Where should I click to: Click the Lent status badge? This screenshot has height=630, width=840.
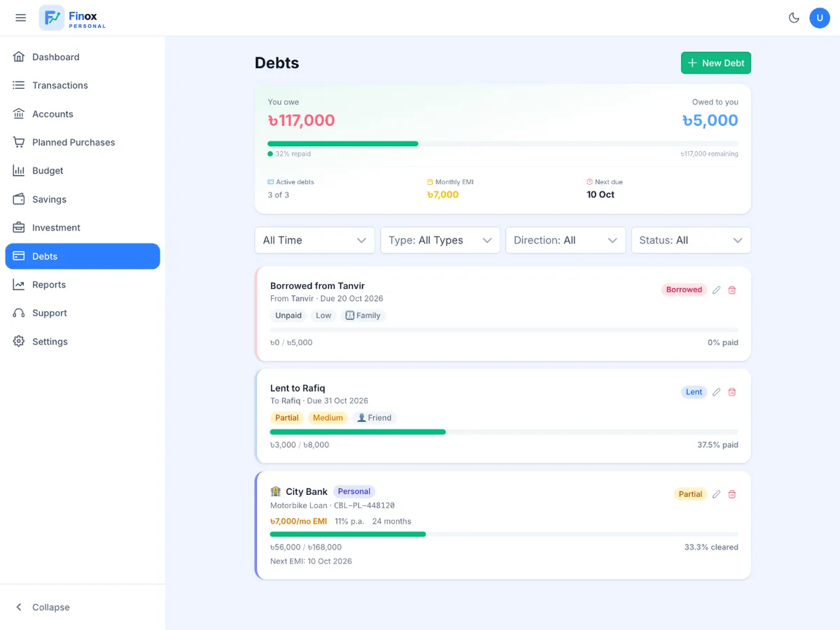click(694, 392)
